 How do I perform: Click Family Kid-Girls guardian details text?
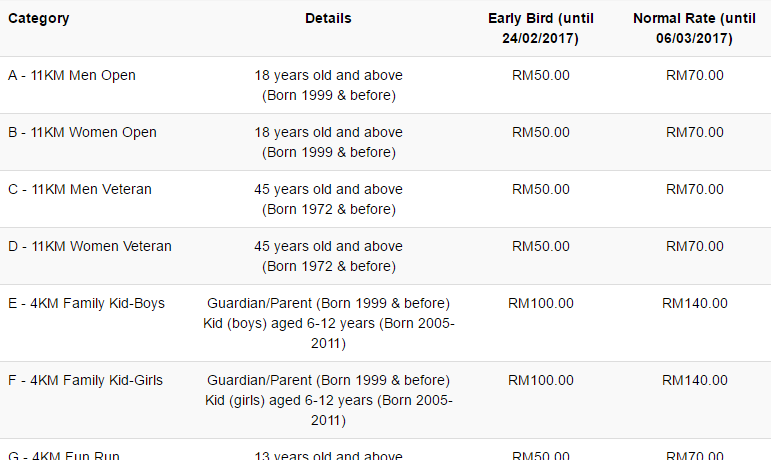(328, 381)
